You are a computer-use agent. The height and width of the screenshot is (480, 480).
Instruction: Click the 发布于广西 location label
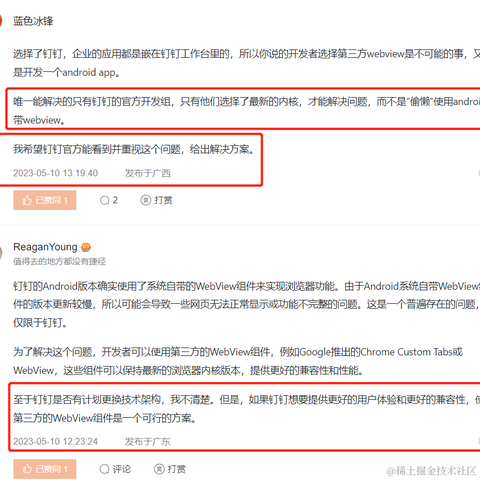(148, 173)
